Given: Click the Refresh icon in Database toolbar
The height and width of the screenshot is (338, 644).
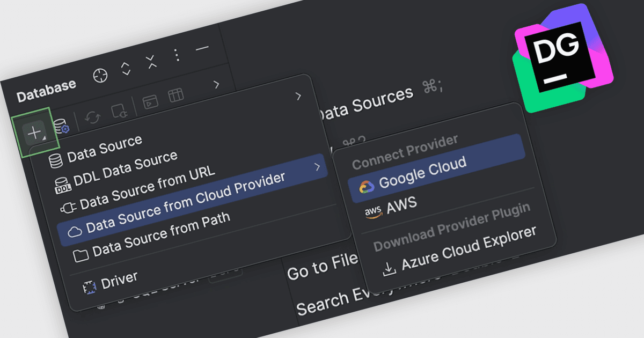Looking at the screenshot, I should point(93,117).
